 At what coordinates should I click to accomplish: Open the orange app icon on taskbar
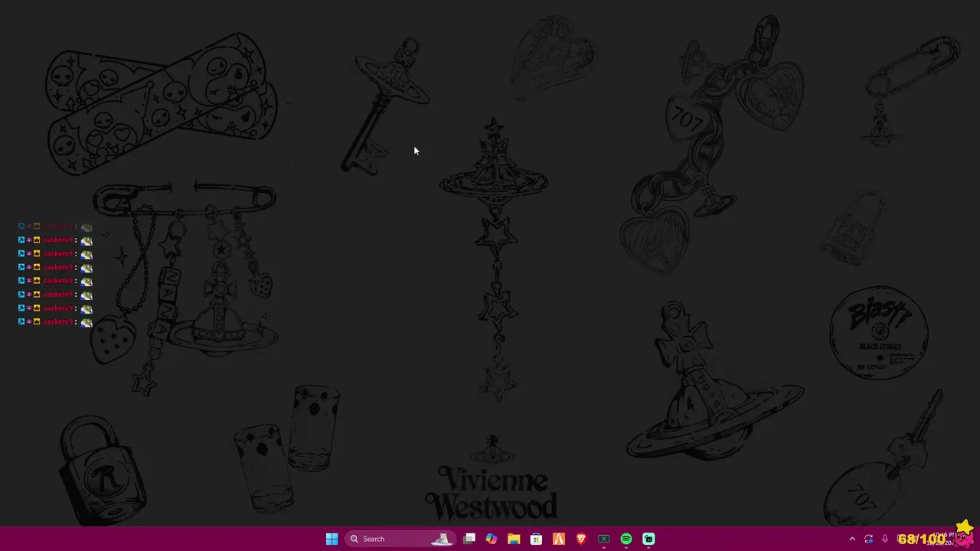point(559,539)
